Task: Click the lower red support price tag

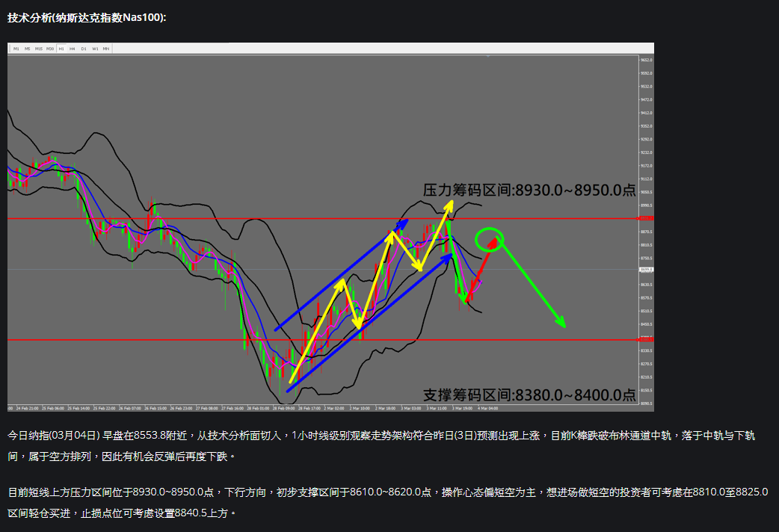Action: click(x=647, y=340)
